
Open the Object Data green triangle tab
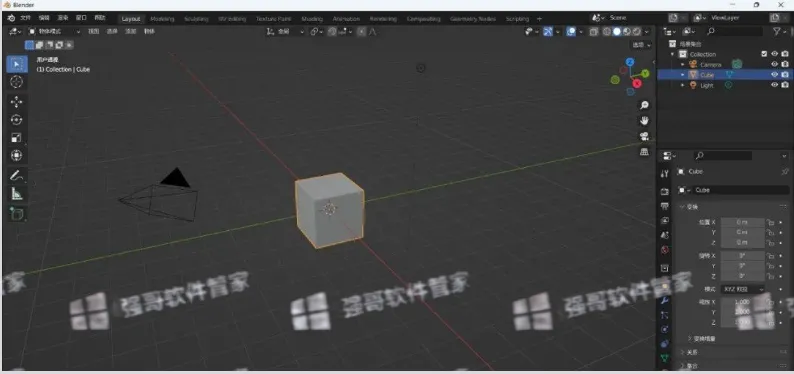(x=665, y=358)
